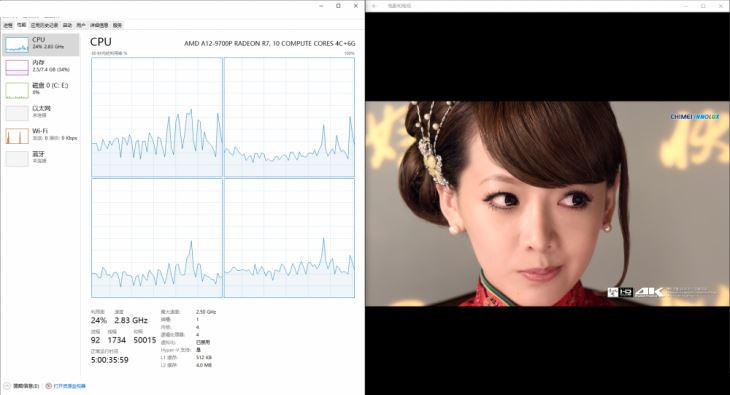This screenshot has width=730, height=395.
Task: Click the CPU mini graph icon in sidebar
Action: point(17,45)
